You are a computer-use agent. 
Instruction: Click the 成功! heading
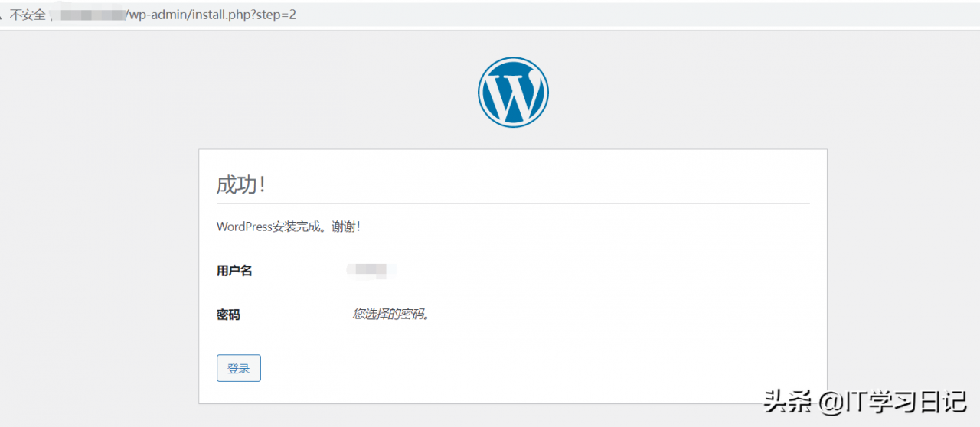click(241, 185)
